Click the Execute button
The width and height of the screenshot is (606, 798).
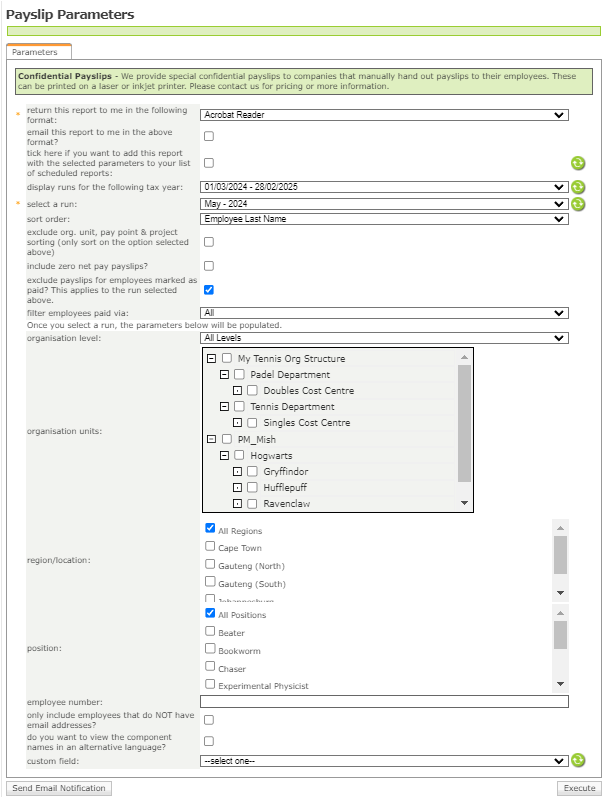pyautogui.click(x=579, y=788)
